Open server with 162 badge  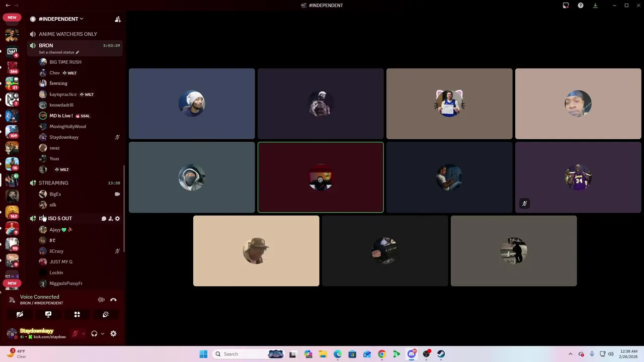pos(12,212)
